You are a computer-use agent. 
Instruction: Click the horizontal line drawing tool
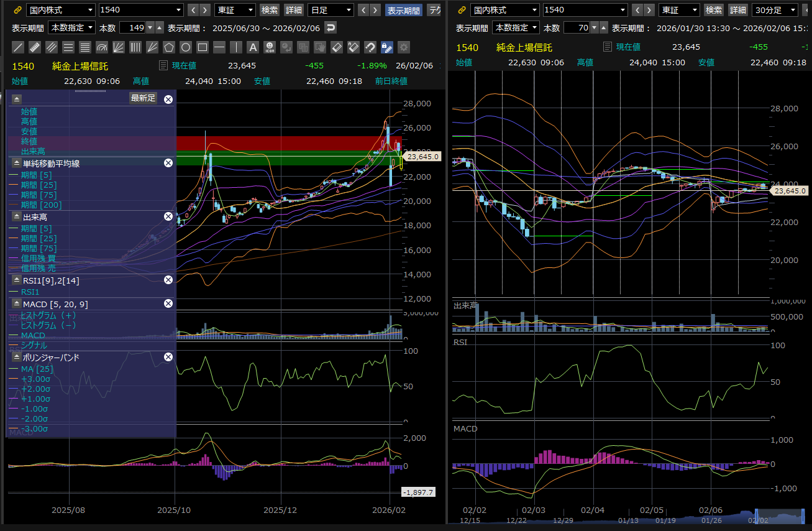click(x=219, y=47)
